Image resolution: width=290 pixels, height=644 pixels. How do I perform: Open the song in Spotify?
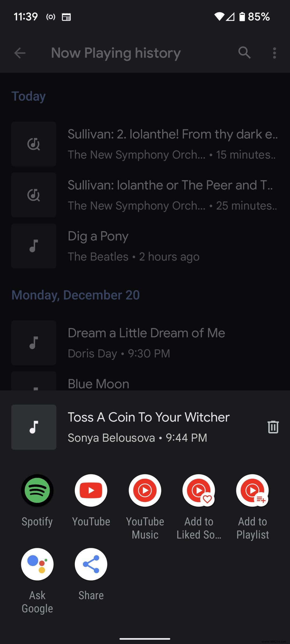37,491
